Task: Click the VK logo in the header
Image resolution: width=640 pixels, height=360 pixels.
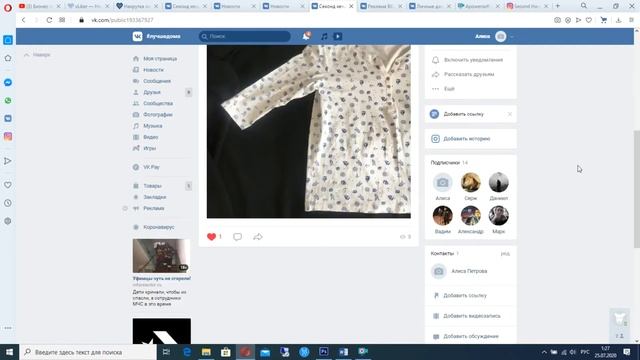Action: [x=138, y=36]
